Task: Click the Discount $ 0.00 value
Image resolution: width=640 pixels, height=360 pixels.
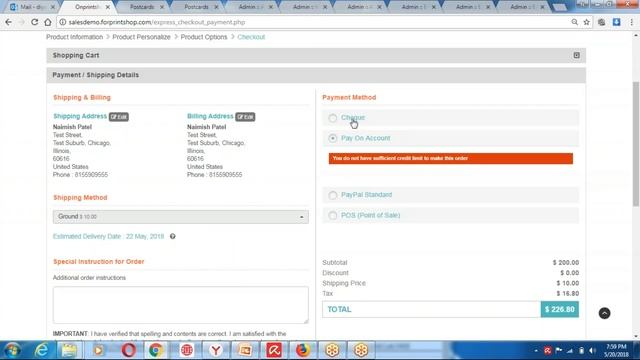Action: point(569,273)
